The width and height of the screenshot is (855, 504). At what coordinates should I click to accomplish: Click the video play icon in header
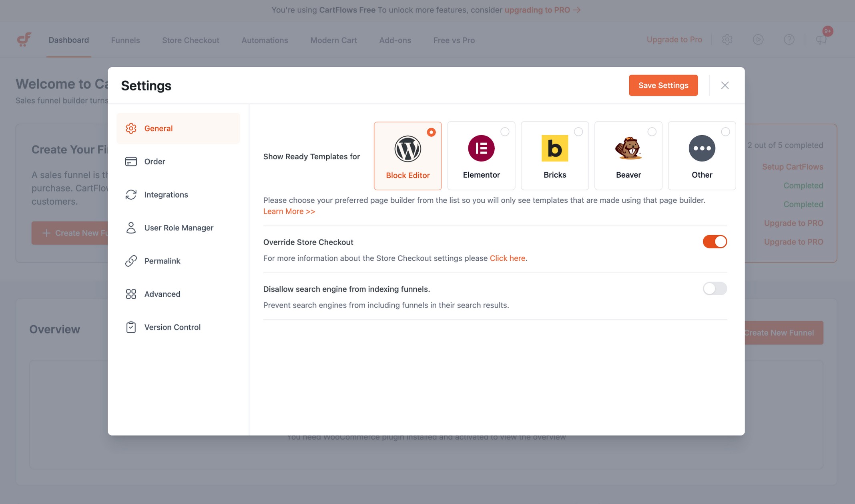758,40
